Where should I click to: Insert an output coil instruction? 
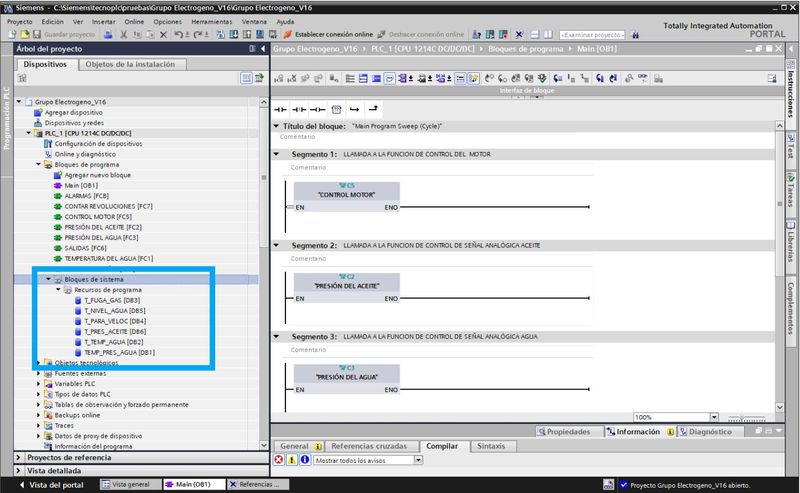pyautogui.click(x=317, y=109)
